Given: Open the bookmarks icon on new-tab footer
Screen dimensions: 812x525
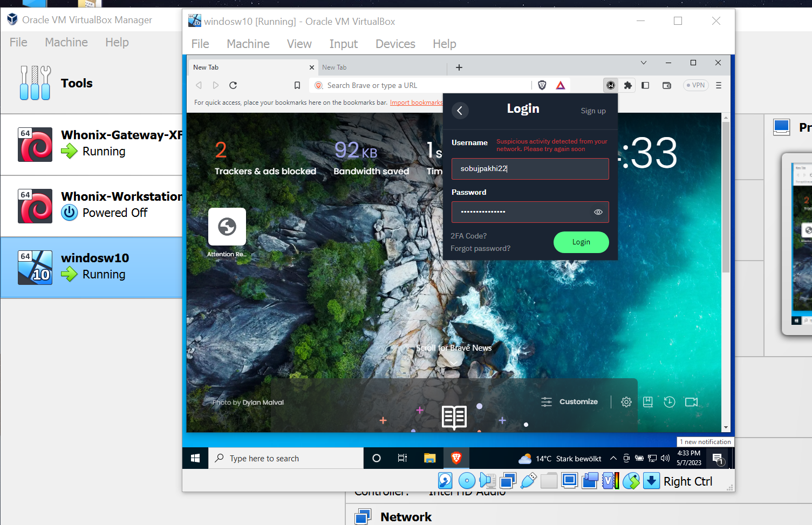Looking at the screenshot, I should (648, 402).
